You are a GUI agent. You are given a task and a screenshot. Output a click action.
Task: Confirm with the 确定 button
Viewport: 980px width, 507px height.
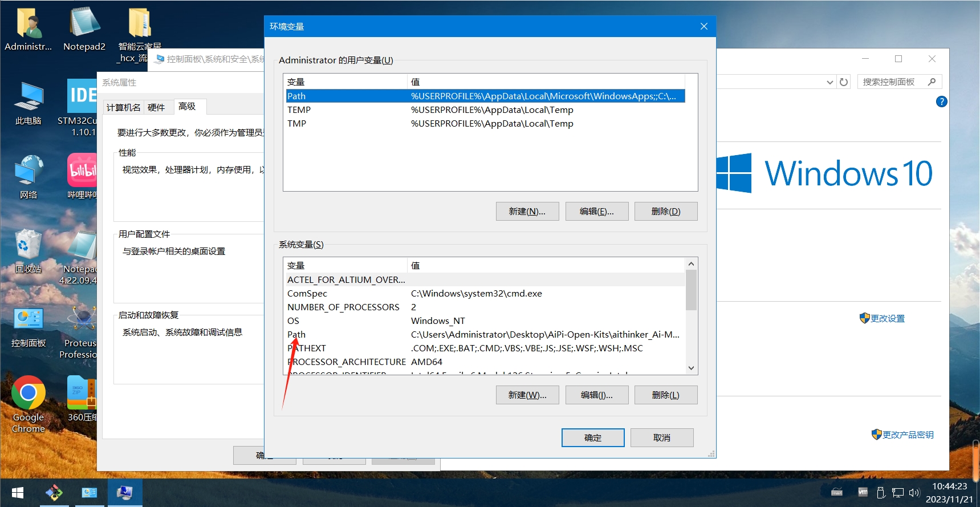tap(593, 437)
